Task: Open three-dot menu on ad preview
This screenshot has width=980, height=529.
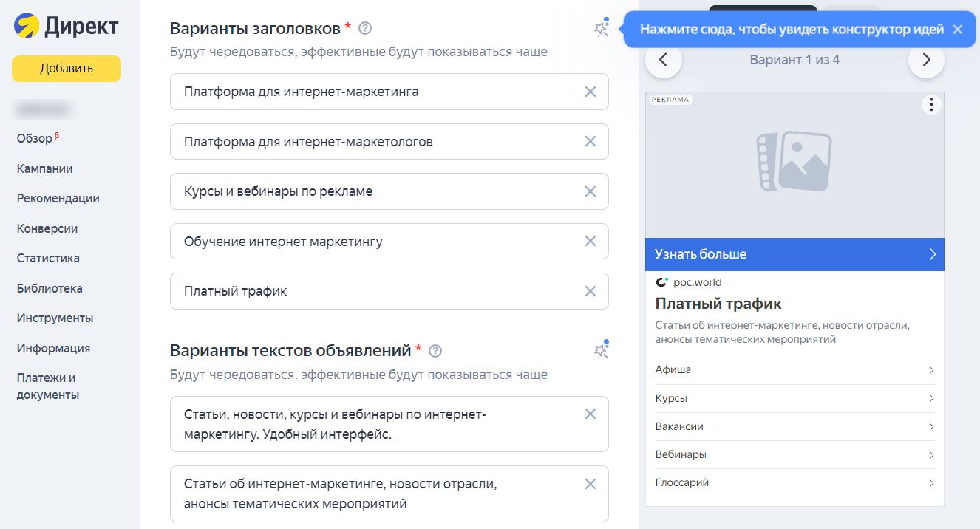Action: point(931,105)
